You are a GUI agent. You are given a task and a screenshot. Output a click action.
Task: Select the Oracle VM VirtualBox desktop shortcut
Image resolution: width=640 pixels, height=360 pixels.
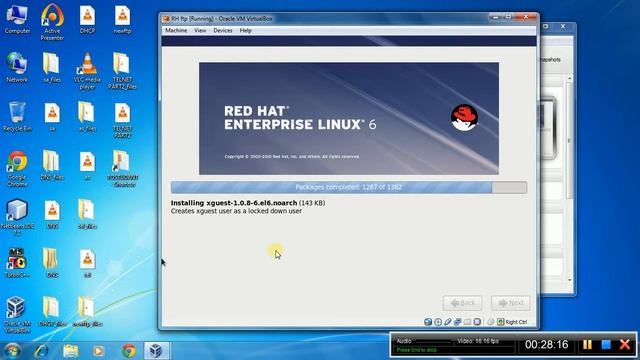[x=17, y=315]
